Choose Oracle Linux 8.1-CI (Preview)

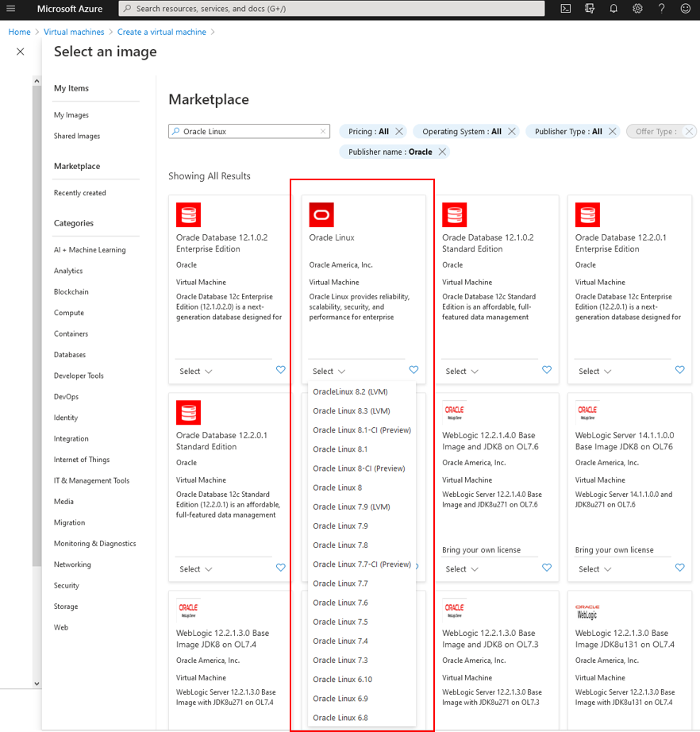click(362, 430)
